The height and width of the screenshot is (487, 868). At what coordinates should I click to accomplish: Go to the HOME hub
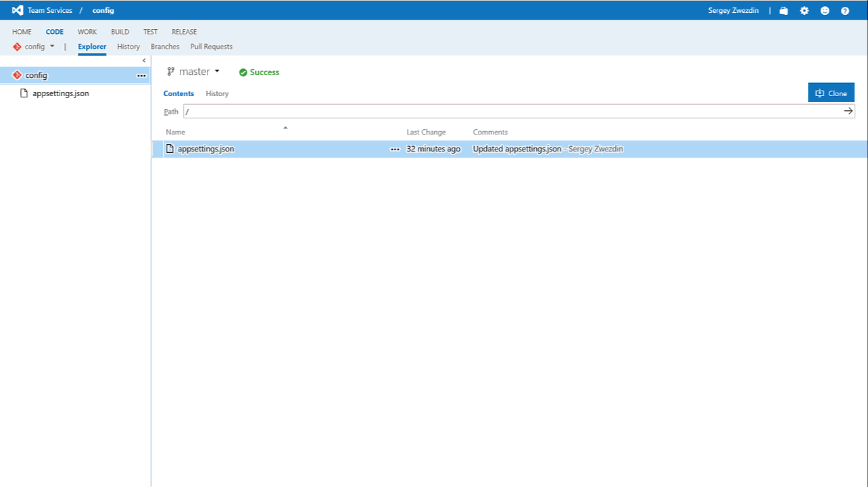click(x=22, y=32)
